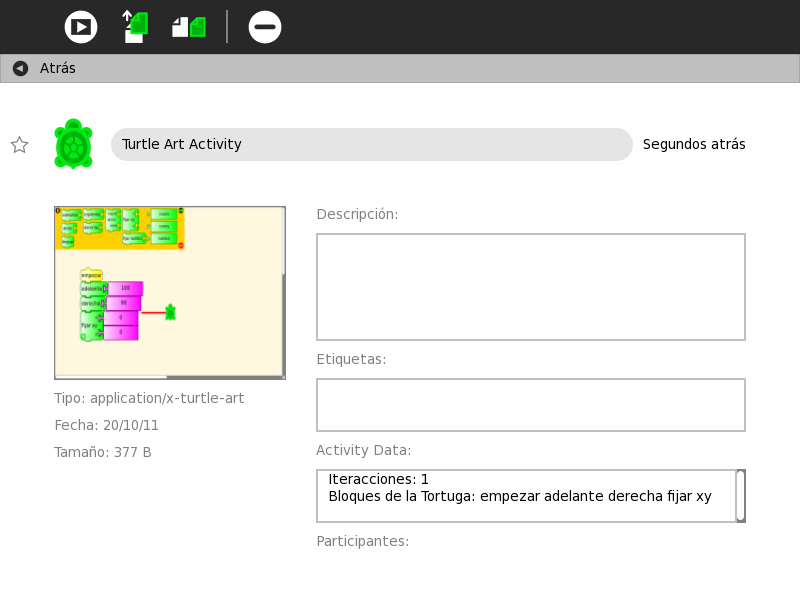Click the Resume activity play icon
Image resolution: width=800 pixels, height=600 pixels.
pyautogui.click(x=81, y=27)
